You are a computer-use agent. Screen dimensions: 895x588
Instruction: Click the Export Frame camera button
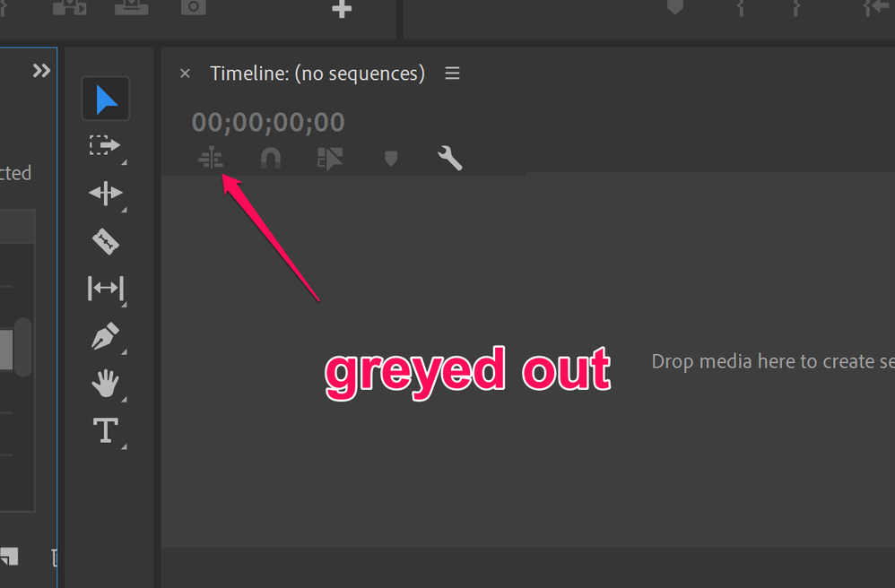[194, 7]
